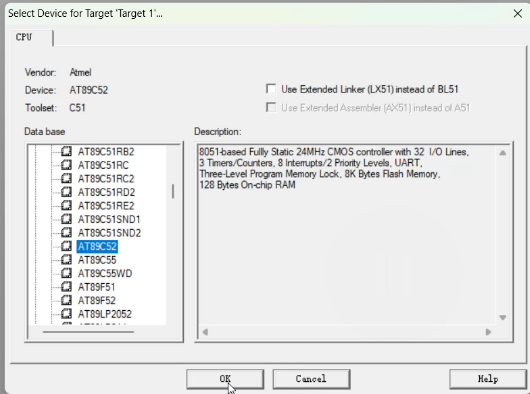Click the Device value AT89C52 at top
The width and height of the screenshot is (530, 394).
[x=89, y=90]
